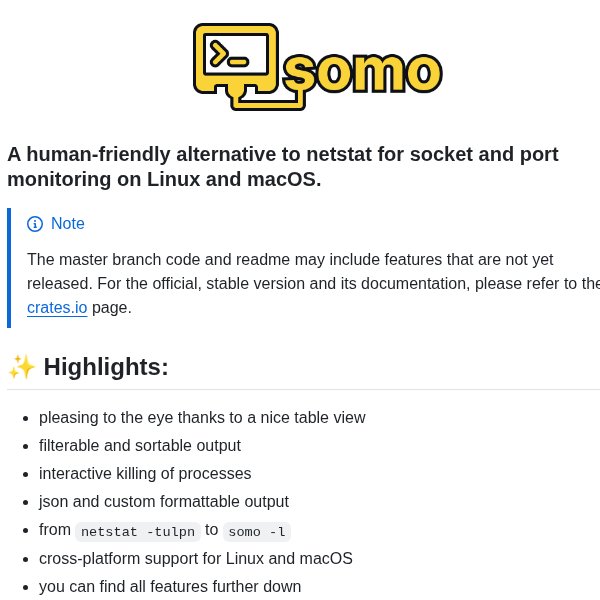Click the "json and custom formattable output" bullet
The height and width of the screenshot is (600, 600).
[164, 502]
